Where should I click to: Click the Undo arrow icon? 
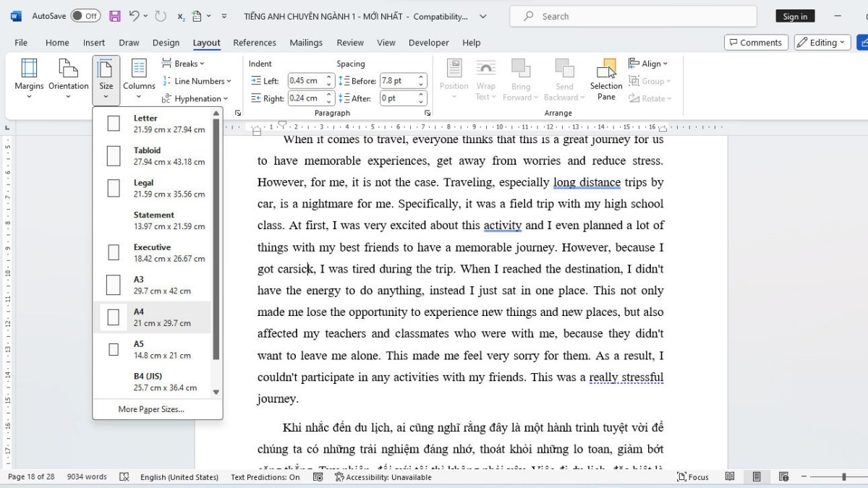point(134,16)
